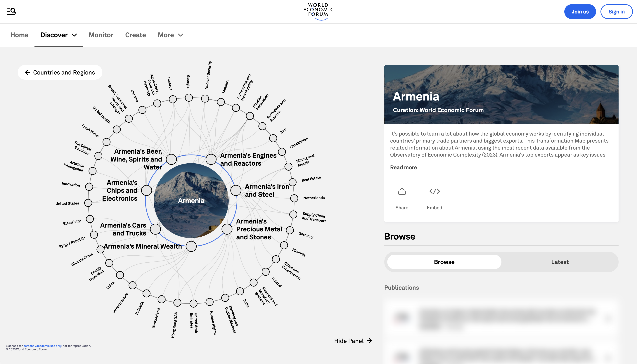Click the Georgia outer node
The width and height of the screenshot is (637, 364).
click(x=189, y=98)
